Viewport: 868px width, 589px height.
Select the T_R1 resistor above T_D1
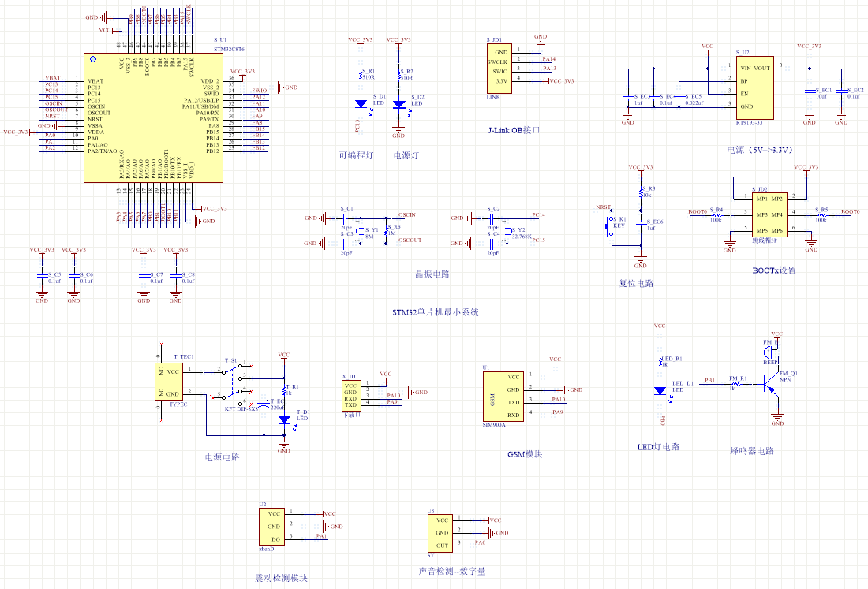(285, 390)
